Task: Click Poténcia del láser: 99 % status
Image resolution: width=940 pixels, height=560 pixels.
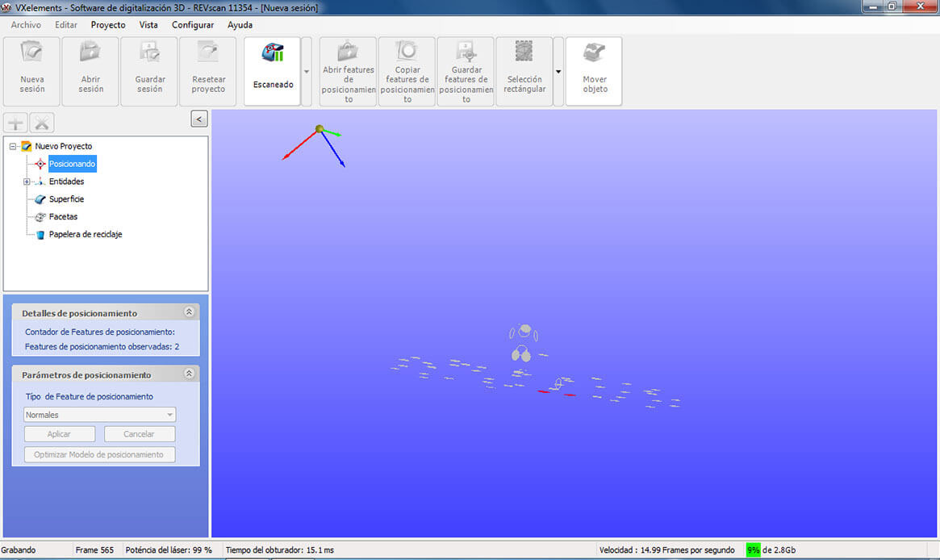Action: pyautogui.click(x=169, y=550)
